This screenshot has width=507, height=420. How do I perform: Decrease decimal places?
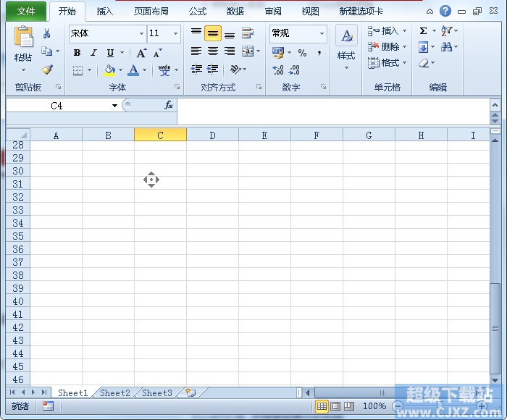(294, 70)
